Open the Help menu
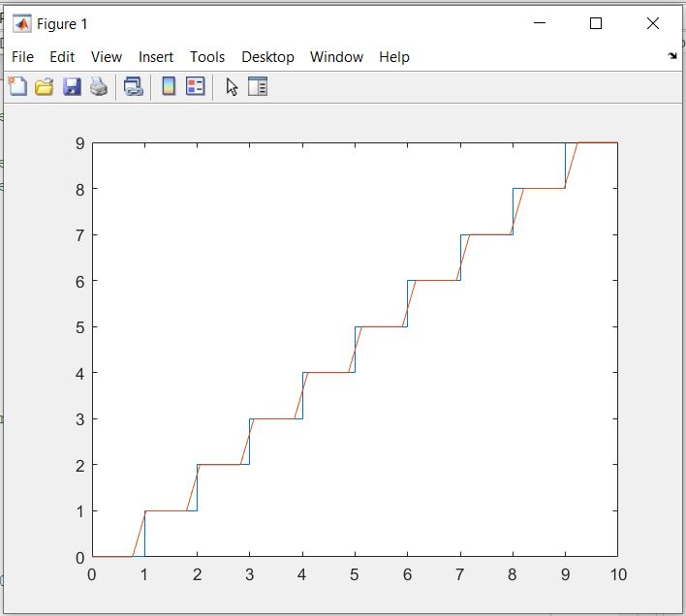The height and width of the screenshot is (616, 686). (x=393, y=57)
